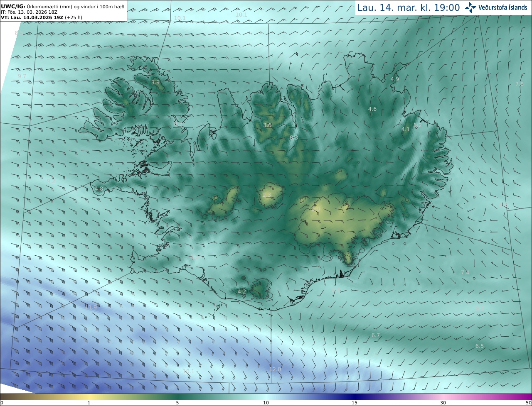This screenshot has height=406, width=532.
Task: Click the 'VT: Lau. 14.03.2026 19Z (+25 h)' line
Action: point(42,17)
